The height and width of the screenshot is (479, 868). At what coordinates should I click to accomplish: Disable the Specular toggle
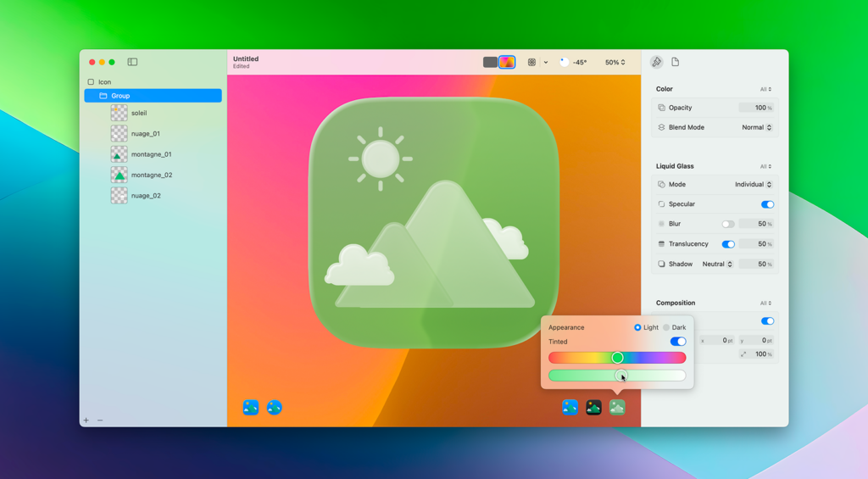point(767,204)
